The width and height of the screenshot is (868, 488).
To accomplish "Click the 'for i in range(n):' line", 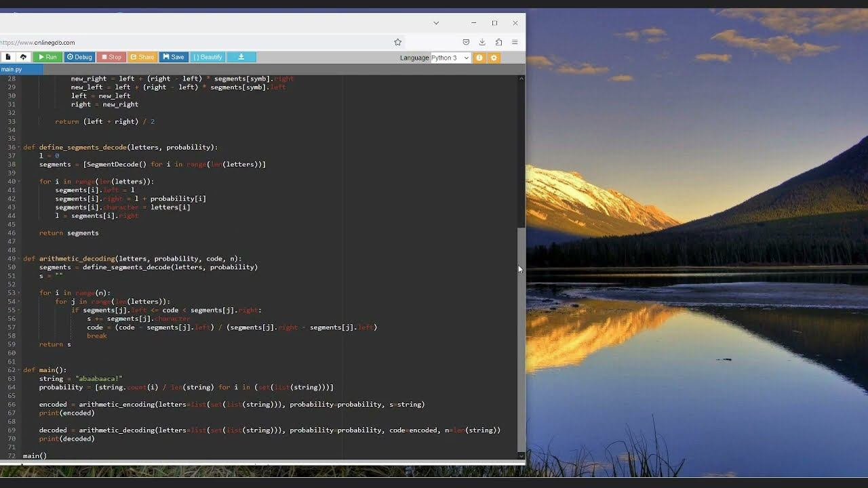I will pos(75,293).
